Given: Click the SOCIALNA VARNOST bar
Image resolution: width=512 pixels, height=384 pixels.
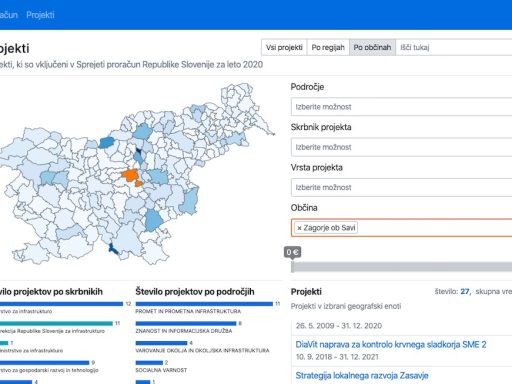Looking at the screenshot, I should click(149, 363).
